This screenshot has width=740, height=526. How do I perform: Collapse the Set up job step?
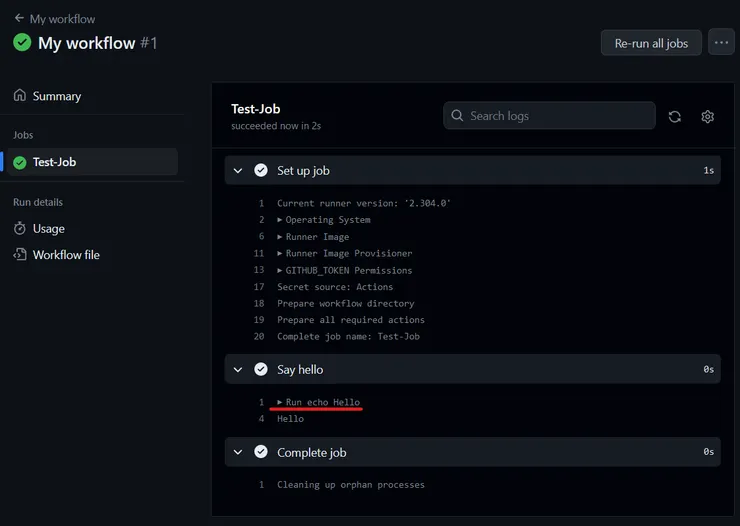(x=238, y=171)
